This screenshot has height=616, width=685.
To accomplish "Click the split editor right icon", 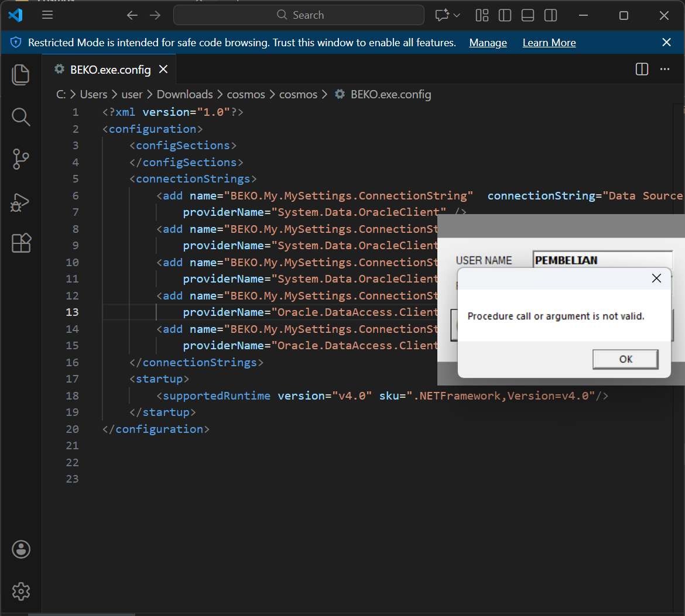I will tap(642, 70).
